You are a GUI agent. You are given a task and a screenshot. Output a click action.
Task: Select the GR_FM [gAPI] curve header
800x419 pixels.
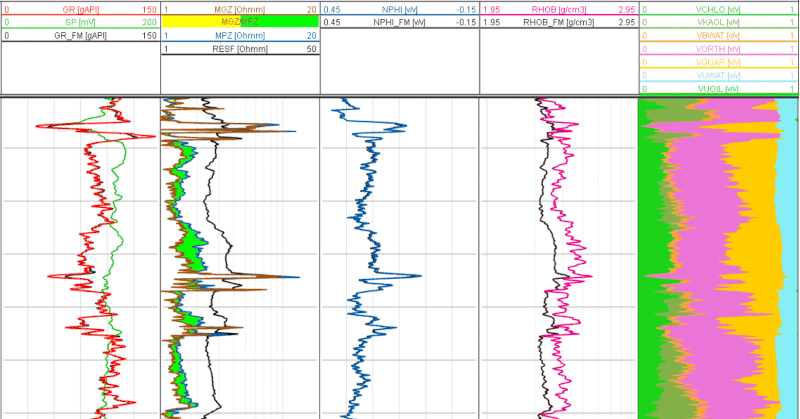click(x=80, y=35)
